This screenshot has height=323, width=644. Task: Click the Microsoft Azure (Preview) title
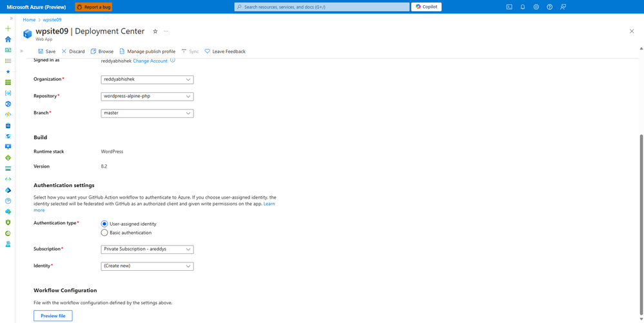click(x=36, y=7)
